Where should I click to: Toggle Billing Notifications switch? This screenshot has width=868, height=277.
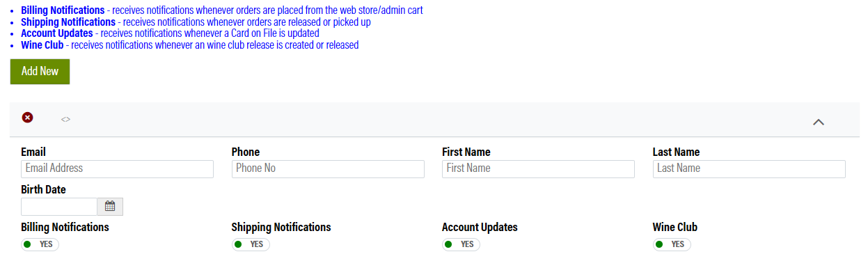pos(40,244)
